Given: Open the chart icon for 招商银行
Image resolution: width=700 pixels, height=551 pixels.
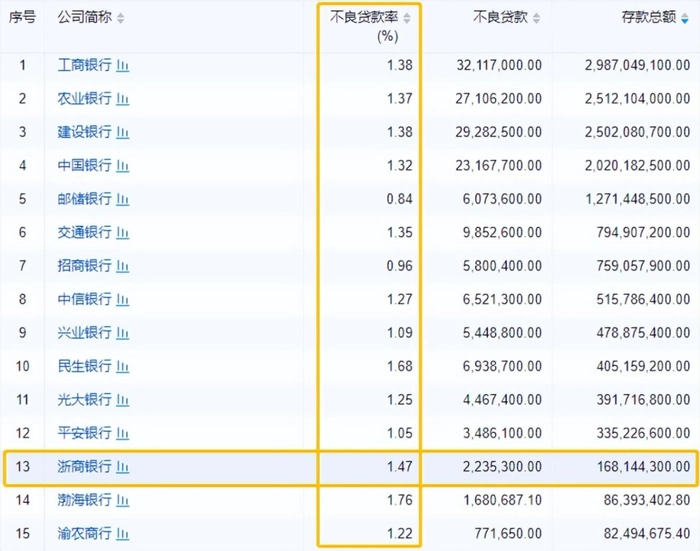Looking at the screenshot, I should [124, 266].
